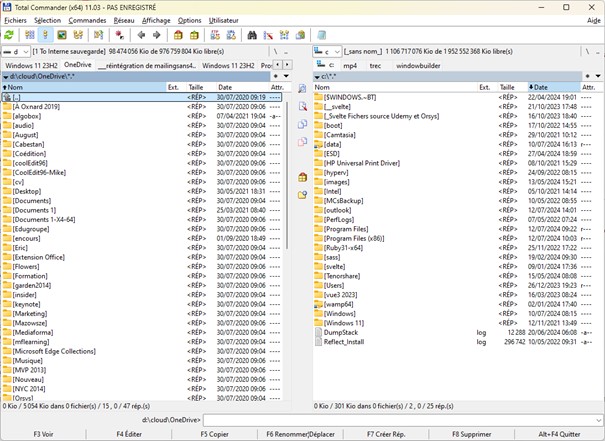Select the [Documents] folder in left panel
Screen dimensions: 605x441
click(32, 200)
